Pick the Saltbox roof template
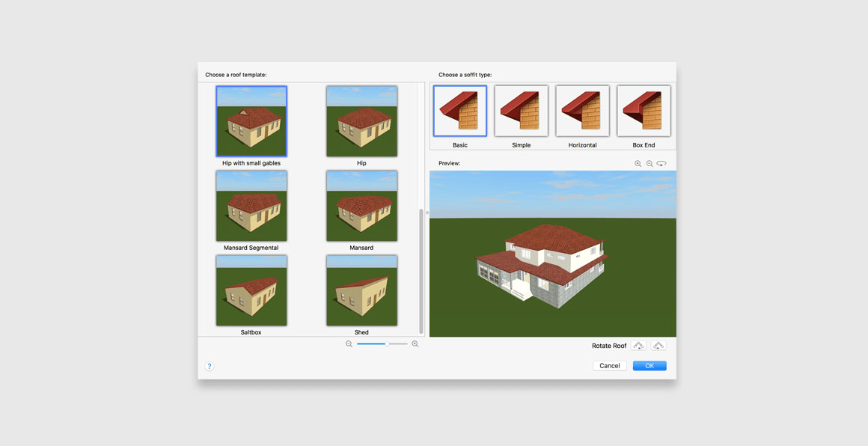This screenshot has height=446, width=868. (251, 290)
